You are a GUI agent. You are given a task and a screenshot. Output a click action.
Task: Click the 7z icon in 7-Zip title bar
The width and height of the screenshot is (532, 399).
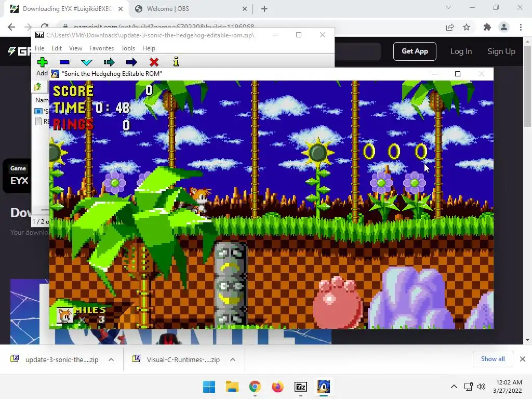(39, 35)
